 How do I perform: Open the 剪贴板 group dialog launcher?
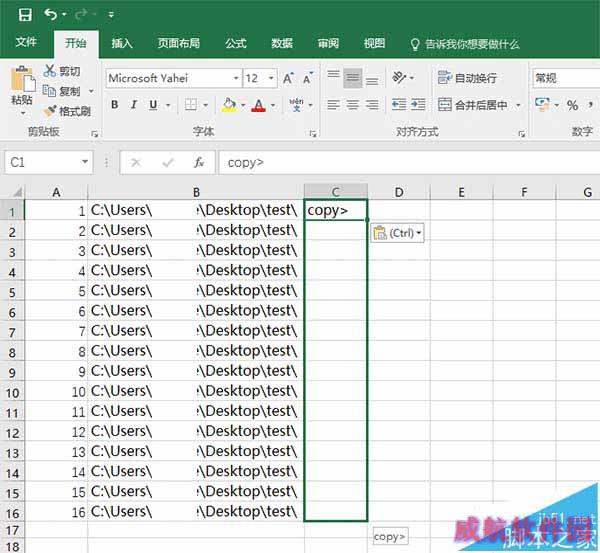click(95, 134)
